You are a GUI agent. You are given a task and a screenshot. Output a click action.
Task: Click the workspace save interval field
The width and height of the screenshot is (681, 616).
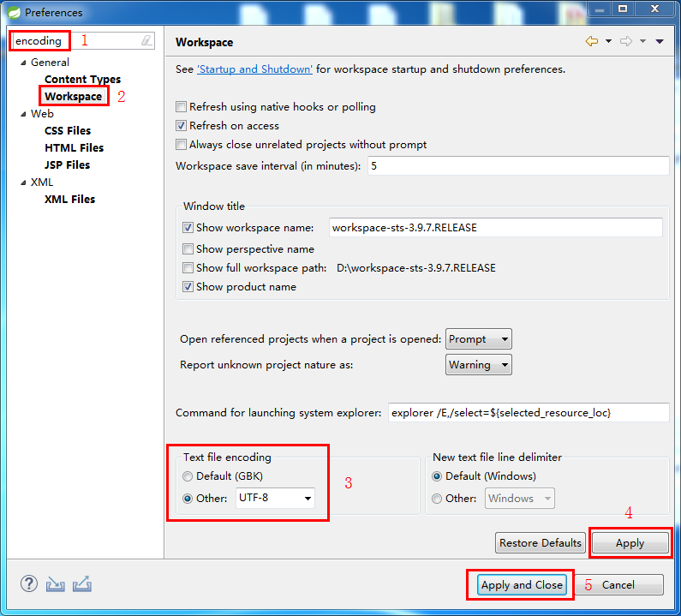click(x=518, y=166)
